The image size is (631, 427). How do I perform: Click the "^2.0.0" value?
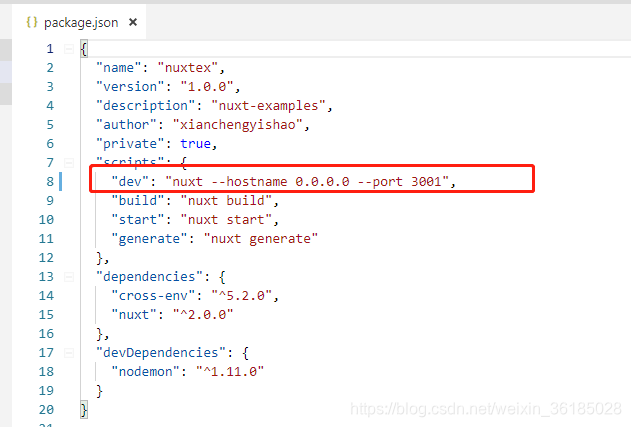pyautogui.click(x=203, y=315)
